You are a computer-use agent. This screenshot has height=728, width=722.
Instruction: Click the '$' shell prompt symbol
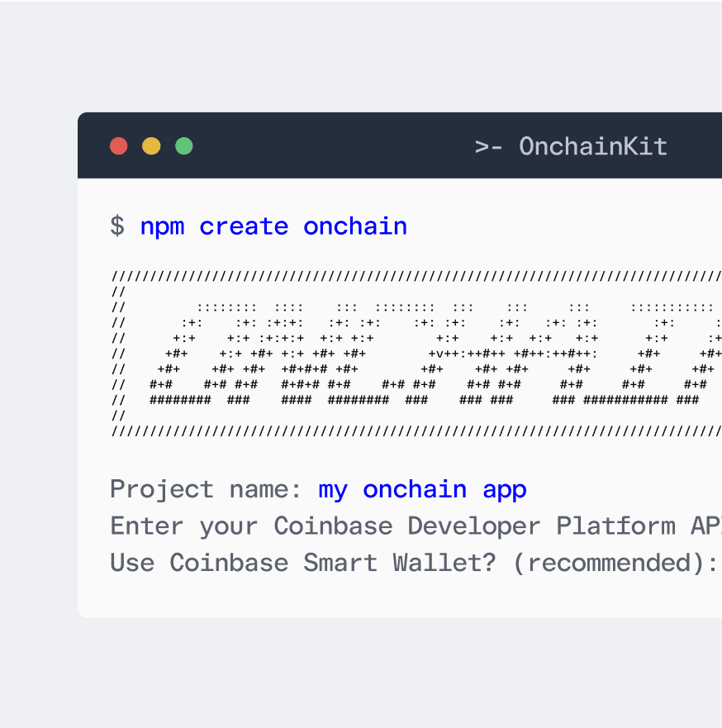[117, 226]
